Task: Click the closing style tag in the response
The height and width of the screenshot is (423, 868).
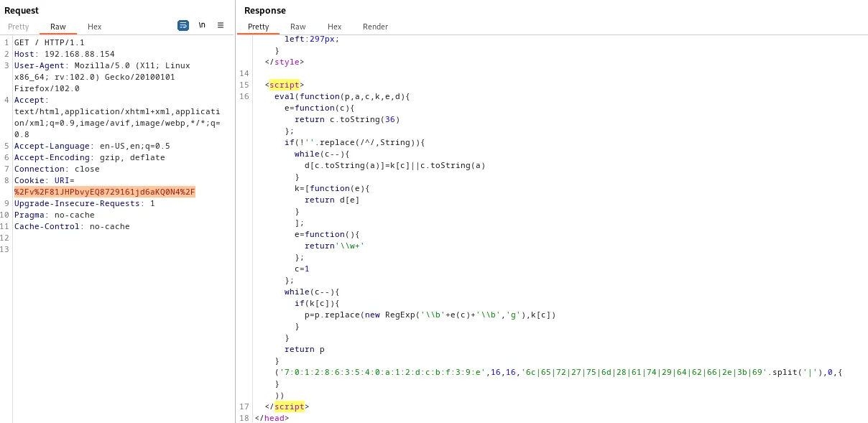Action: point(284,62)
